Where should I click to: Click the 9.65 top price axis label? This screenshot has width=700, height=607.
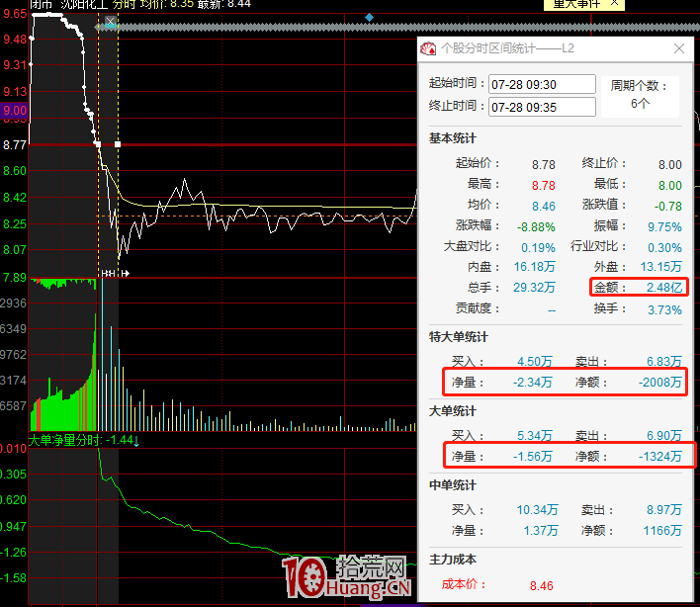click(15, 14)
